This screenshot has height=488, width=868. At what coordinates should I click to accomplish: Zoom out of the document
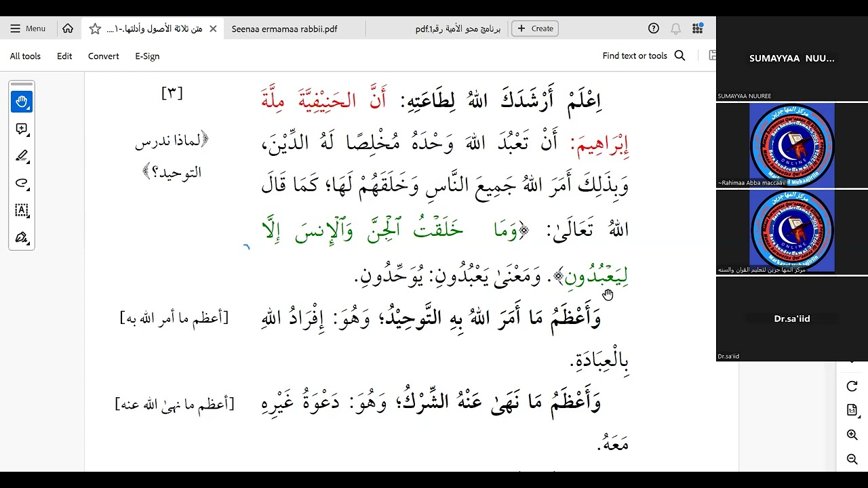pos(852,460)
